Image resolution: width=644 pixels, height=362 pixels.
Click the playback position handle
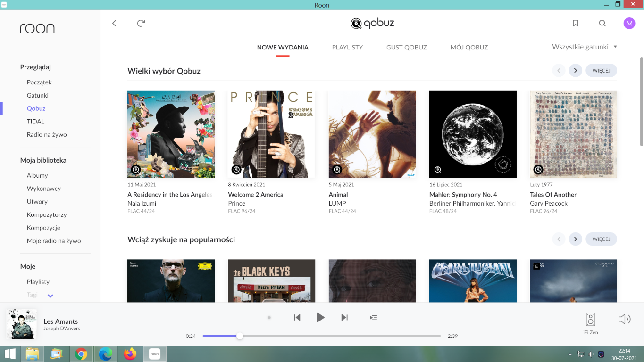pos(240,336)
